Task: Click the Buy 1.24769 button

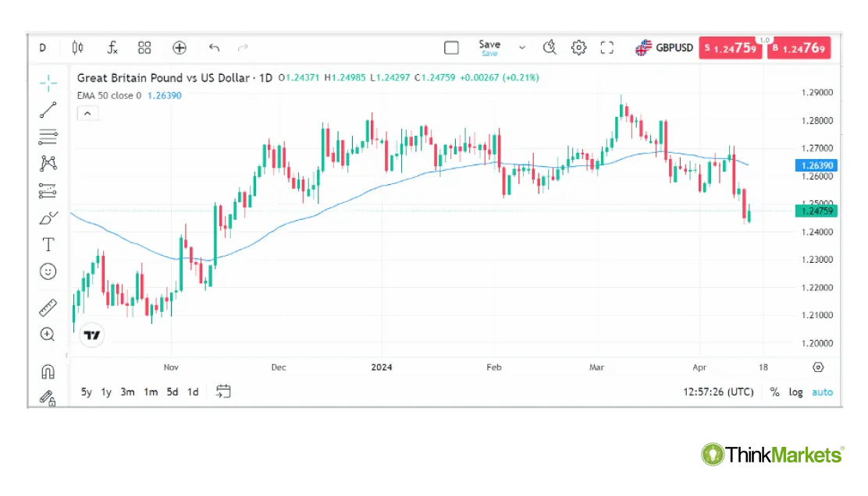Action: (x=799, y=48)
